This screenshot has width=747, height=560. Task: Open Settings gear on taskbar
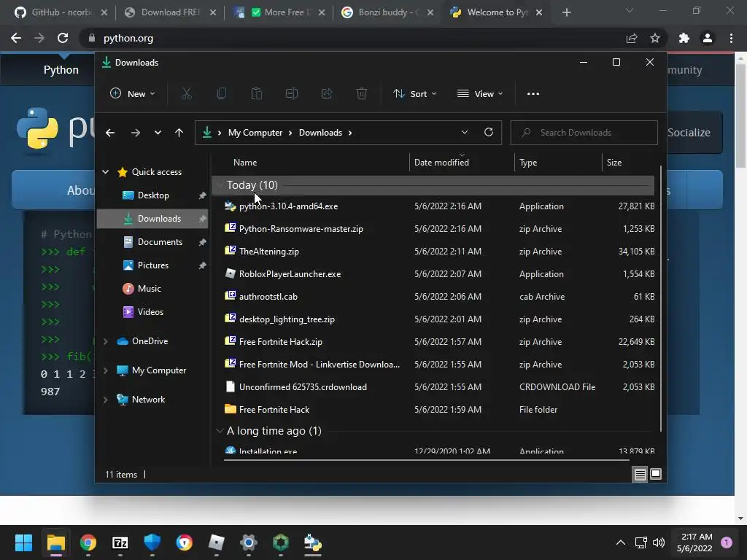pyautogui.click(x=248, y=542)
